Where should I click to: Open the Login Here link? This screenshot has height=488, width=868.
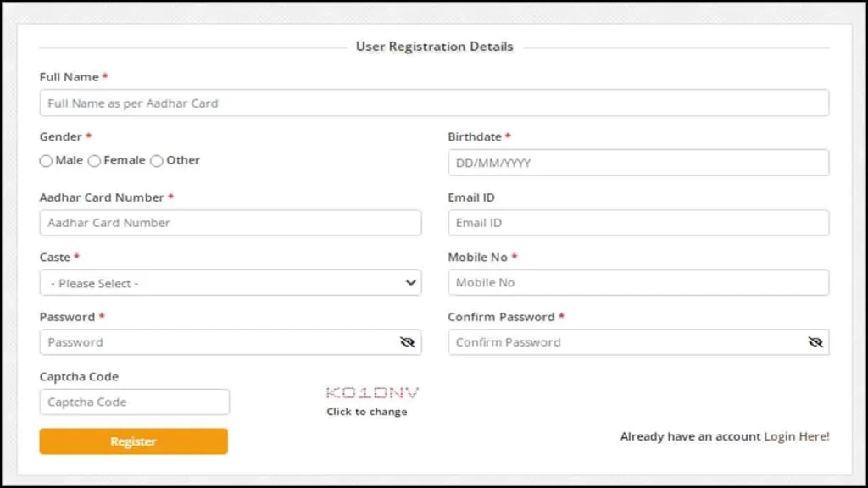(x=797, y=436)
